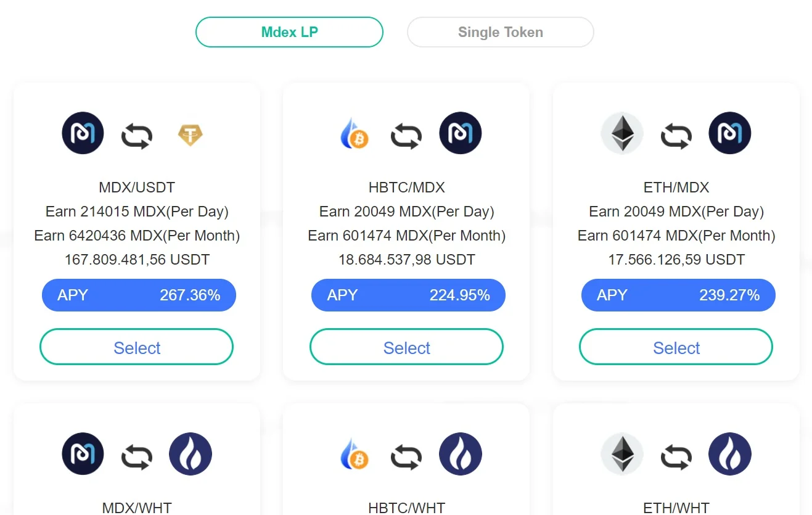Select the ETH/MDX pool
This screenshot has width=812, height=515.
(x=676, y=347)
